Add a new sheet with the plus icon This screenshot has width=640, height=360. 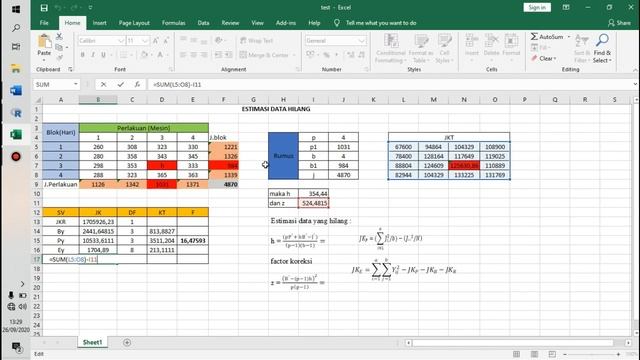coord(127,342)
